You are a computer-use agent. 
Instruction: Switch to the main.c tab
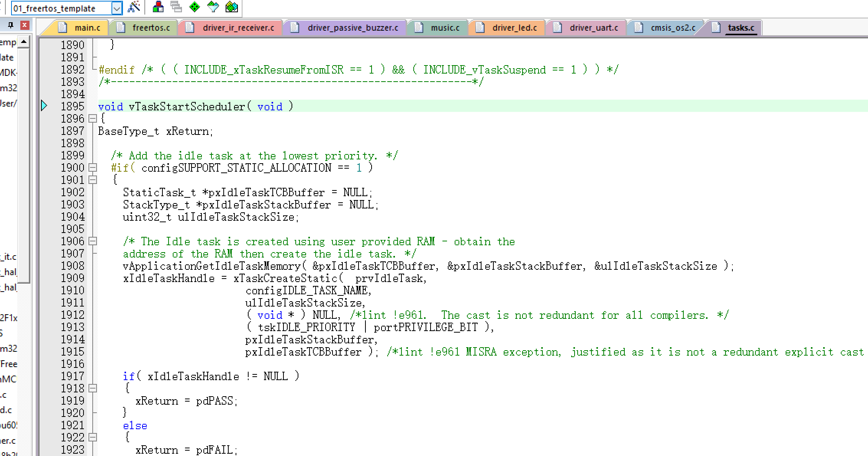pyautogui.click(x=87, y=28)
